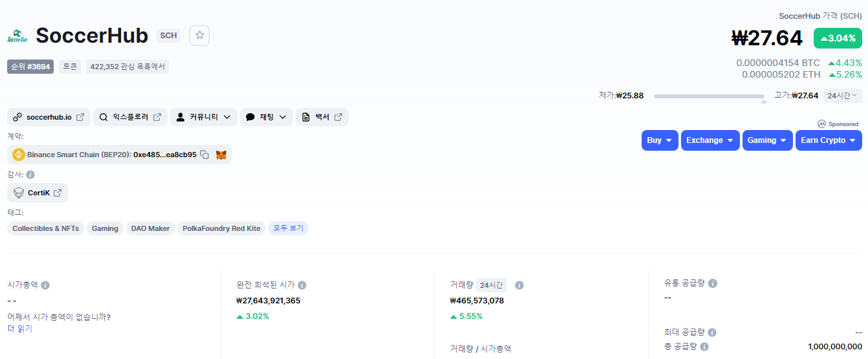Open the Gaming menu button
Screen dimensions: 868x359
coord(767,140)
